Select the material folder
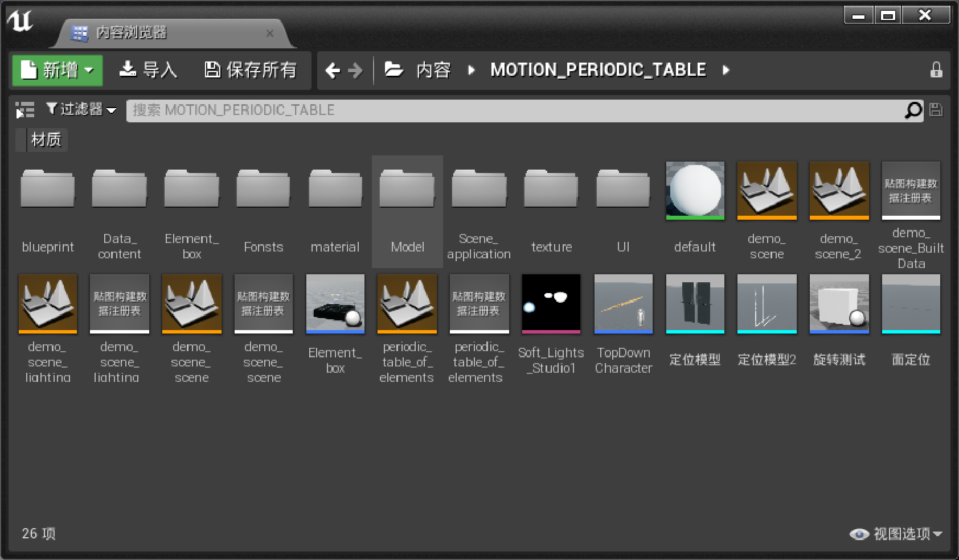 click(335, 212)
